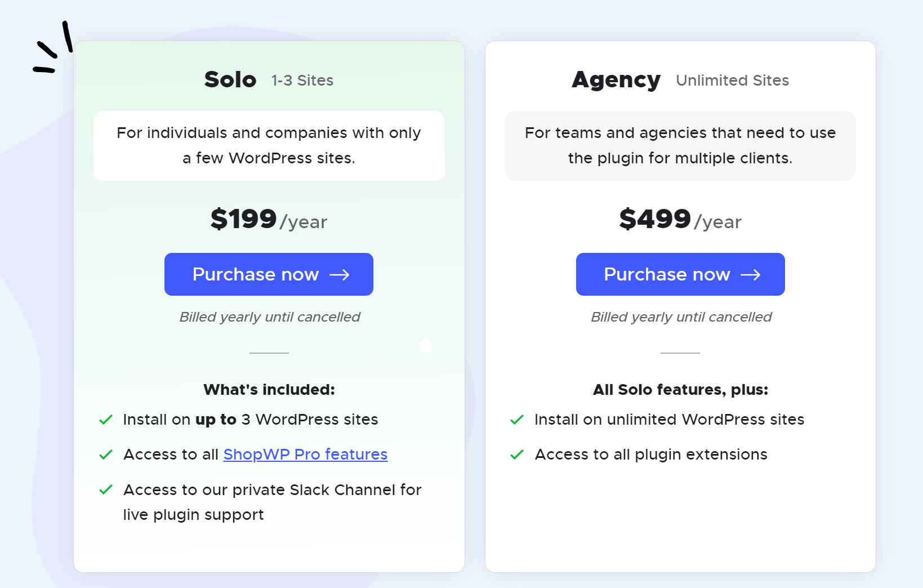Image resolution: width=923 pixels, height=588 pixels.
Task: Click the Solo plan heading
Action: (x=230, y=80)
